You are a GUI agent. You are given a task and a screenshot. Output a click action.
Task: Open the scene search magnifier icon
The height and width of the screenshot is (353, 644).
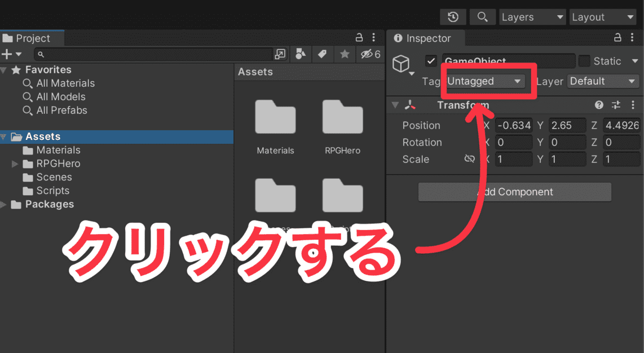482,16
